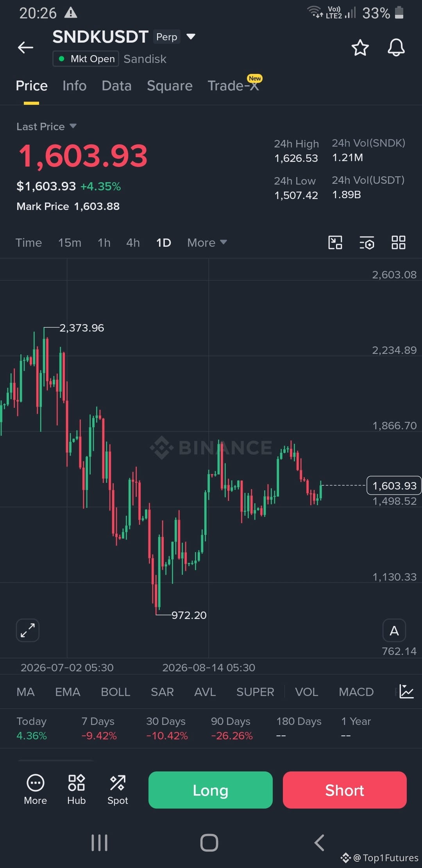Open chart settings icon
Screen dimensions: 422x868
point(367,242)
